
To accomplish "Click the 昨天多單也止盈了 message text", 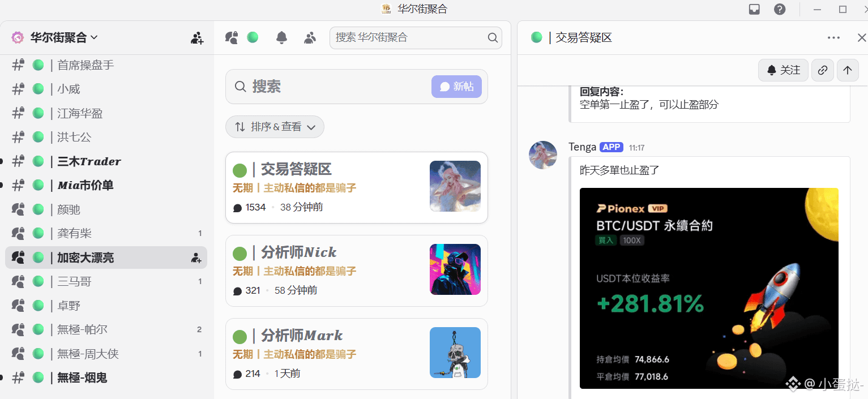I will pyautogui.click(x=619, y=170).
